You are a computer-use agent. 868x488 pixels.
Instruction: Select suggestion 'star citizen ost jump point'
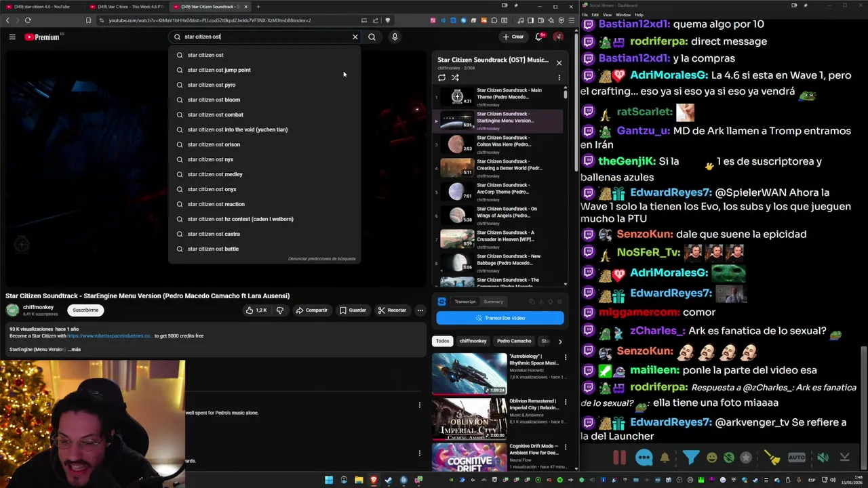click(x=264, y=70)
